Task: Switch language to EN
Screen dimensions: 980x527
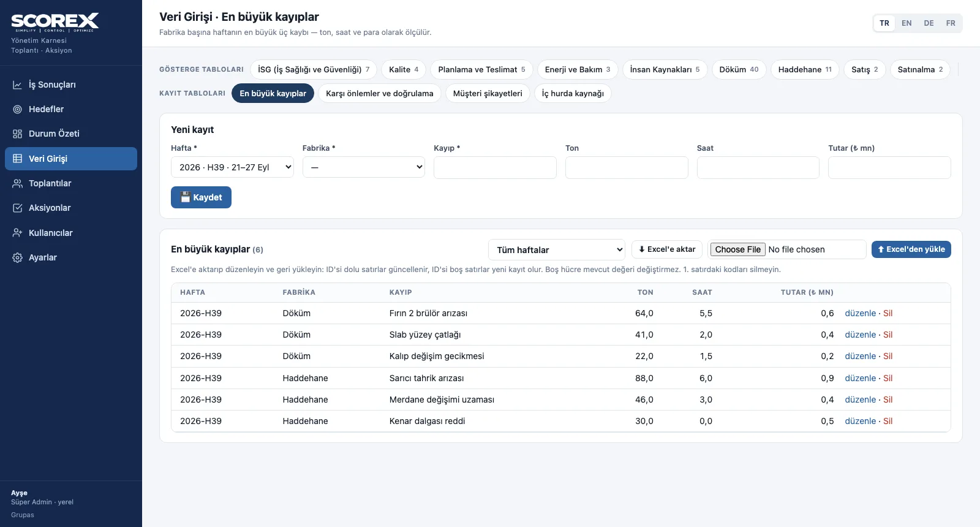Action: [907, 23]
